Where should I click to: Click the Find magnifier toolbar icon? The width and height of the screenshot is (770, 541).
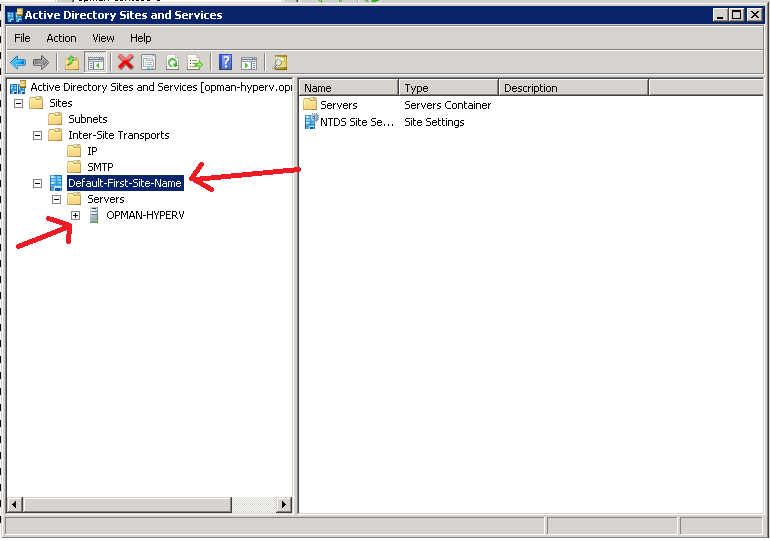(280, 62)
